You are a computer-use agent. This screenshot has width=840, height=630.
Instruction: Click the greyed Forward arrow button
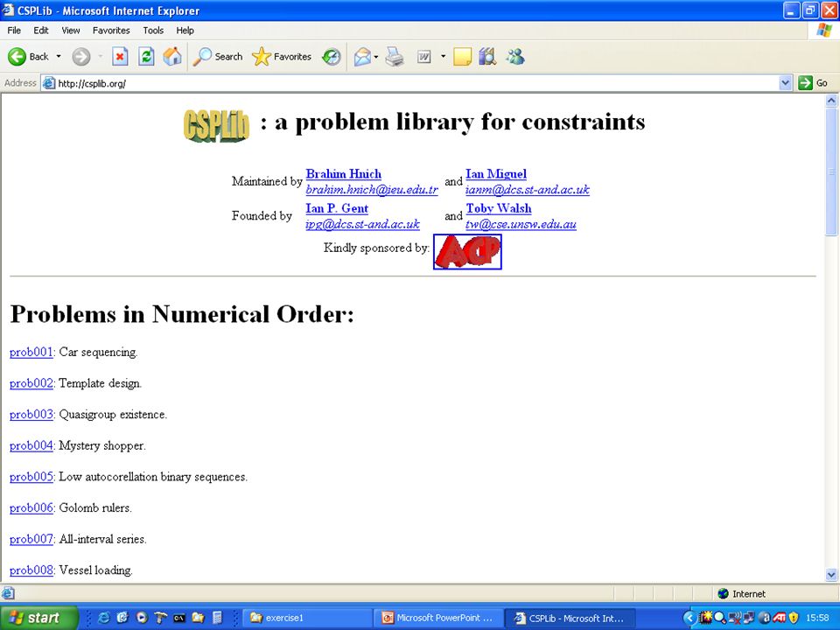(x=80, y=56)
